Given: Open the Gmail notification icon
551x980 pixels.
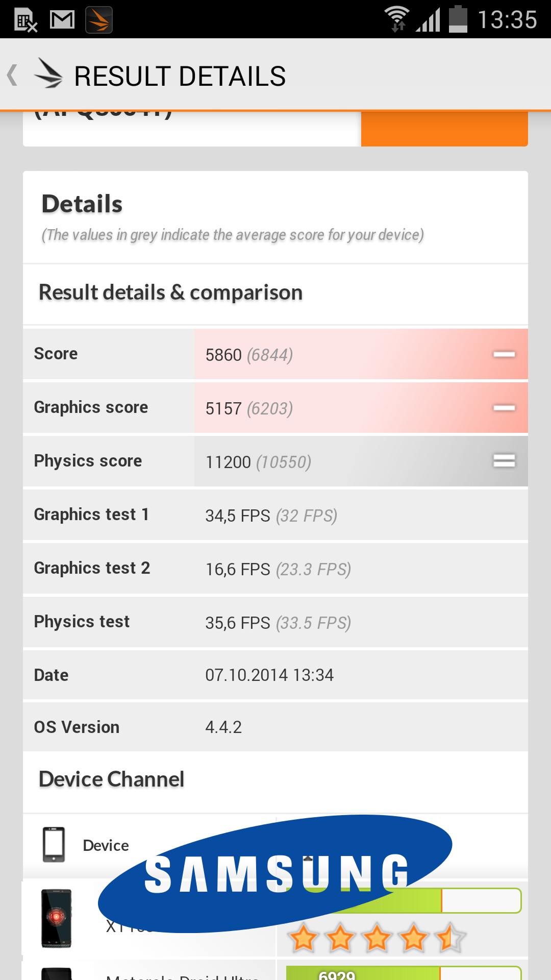Looking at the screenshot, I should pos(62,20).
